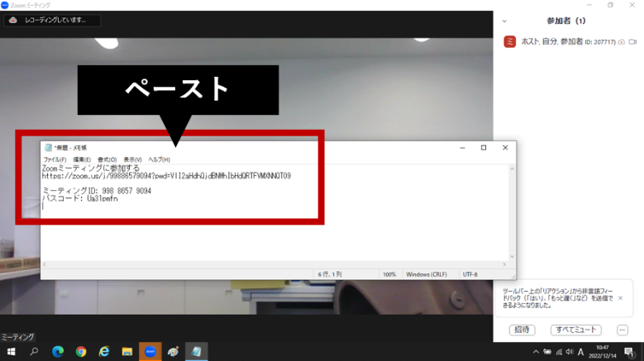Image resolution: width=644 pixels, height=361 pixels.
Task: Close the Notepad window
Action: pyautogui.click(x=505, y=148)
